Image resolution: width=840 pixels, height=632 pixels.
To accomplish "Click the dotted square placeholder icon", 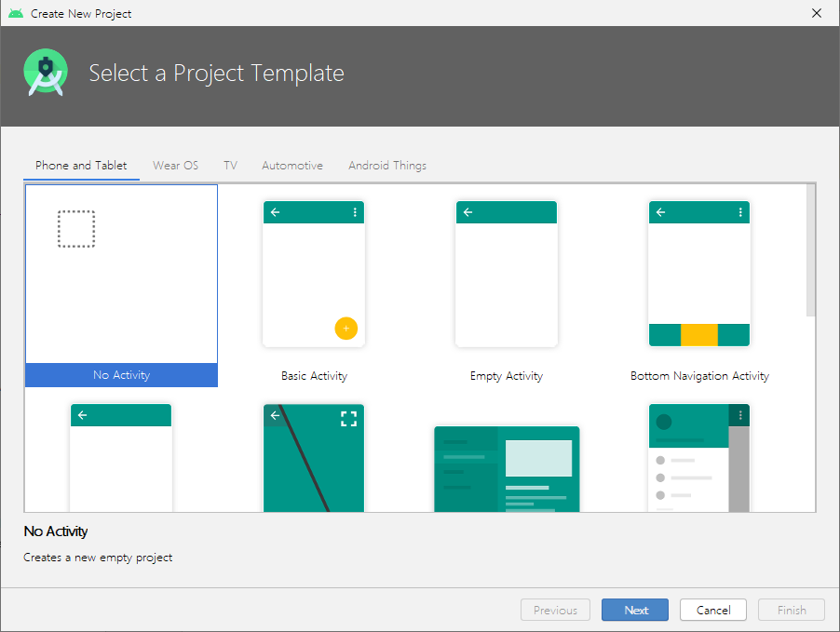I will click(76, 229).
